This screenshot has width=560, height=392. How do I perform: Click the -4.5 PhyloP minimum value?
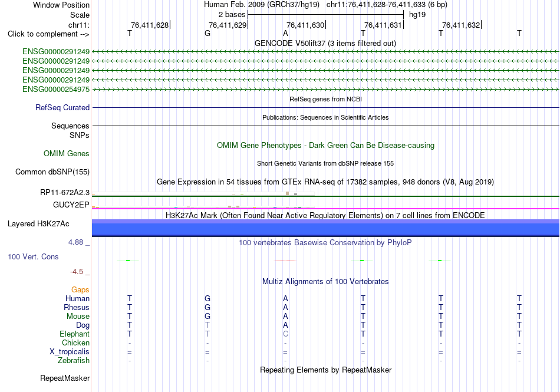(77, 272)
